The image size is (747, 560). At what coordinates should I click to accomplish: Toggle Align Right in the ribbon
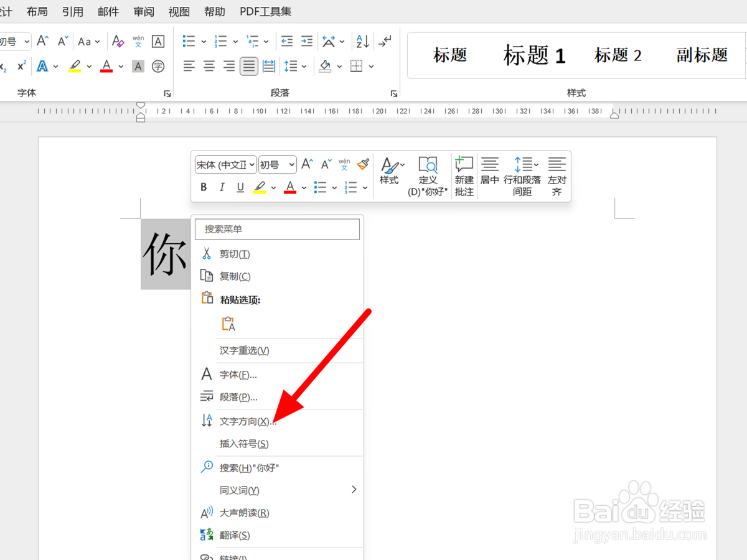[229, 66]
